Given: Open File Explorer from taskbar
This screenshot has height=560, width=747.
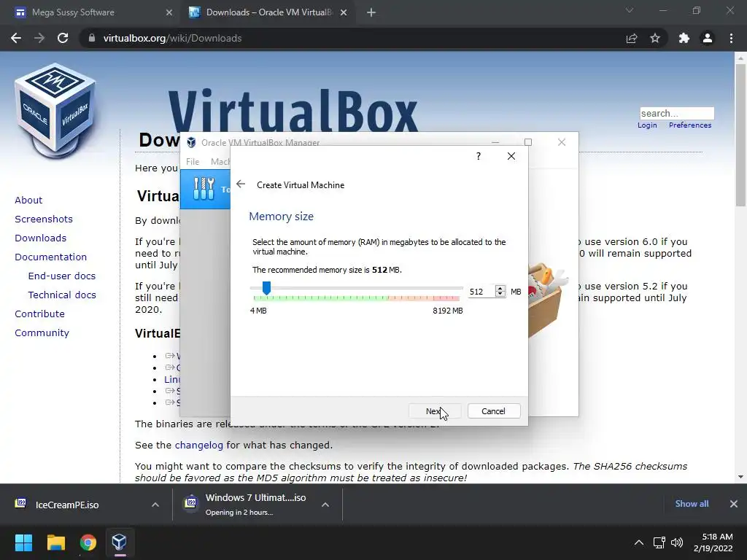Looking at the screenshot, I should click(x=55, y=542).
